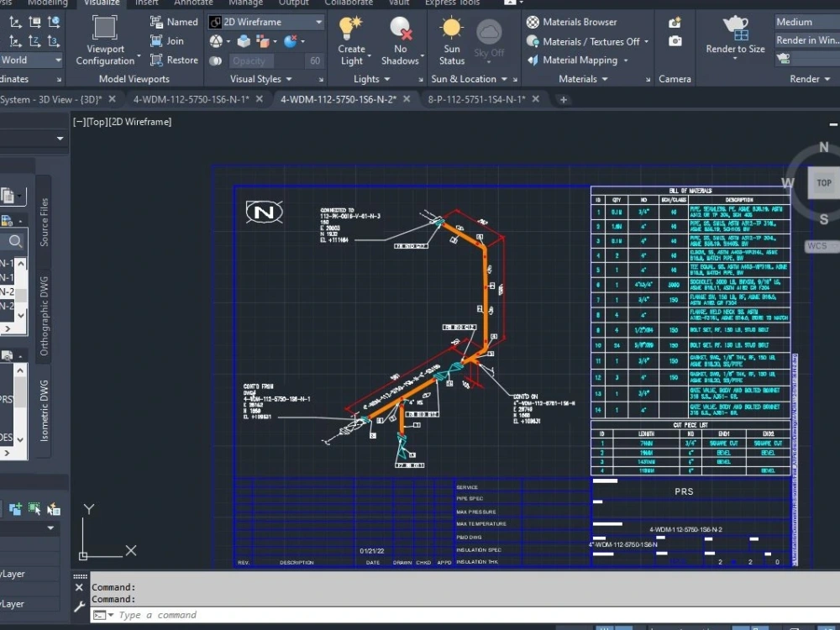Open the World coordinate system dropdown
The height and width of the screenshot is (630, 840).
pyautogui.click(x=31, y=60)
